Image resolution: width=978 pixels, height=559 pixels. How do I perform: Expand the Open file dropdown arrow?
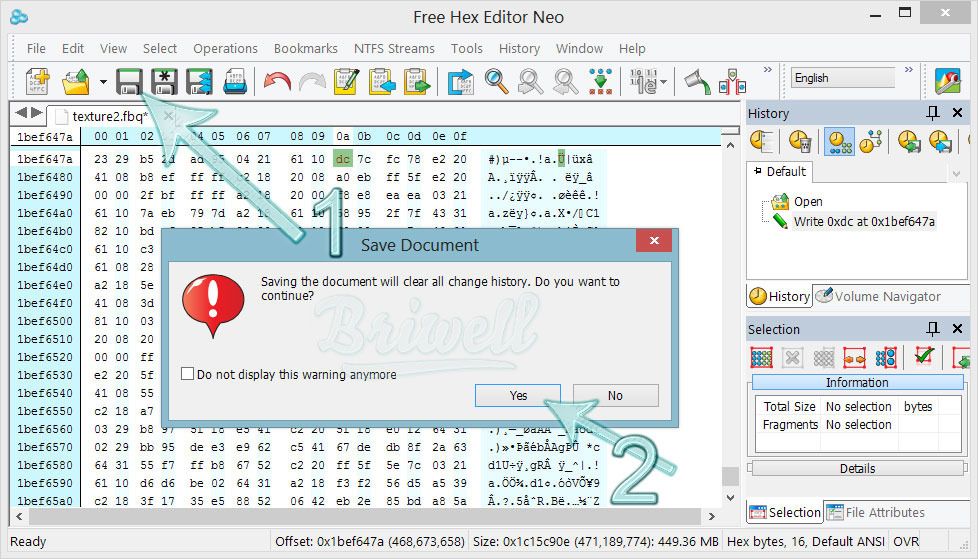[x=103, y=82]
